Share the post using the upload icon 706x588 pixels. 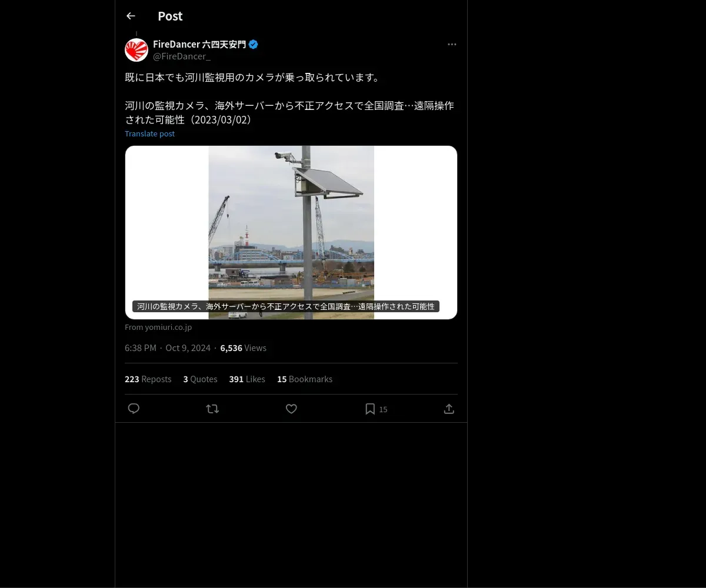pos(449,409)
